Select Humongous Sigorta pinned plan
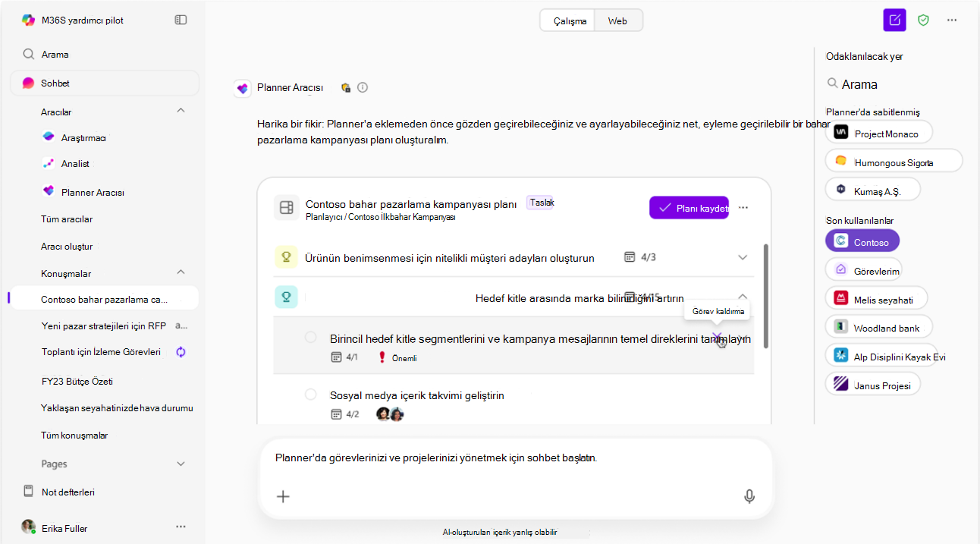Viewport: 980px width, 544px height. 894,161
